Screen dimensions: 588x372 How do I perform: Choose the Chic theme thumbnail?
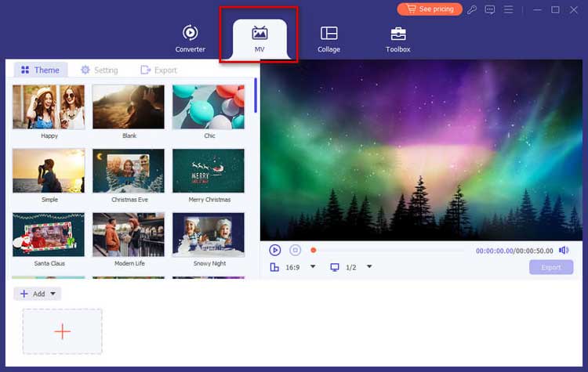(209, 107)
